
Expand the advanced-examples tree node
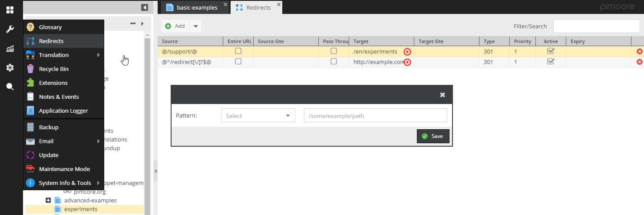pyautogui.click(x=48, y=200)
